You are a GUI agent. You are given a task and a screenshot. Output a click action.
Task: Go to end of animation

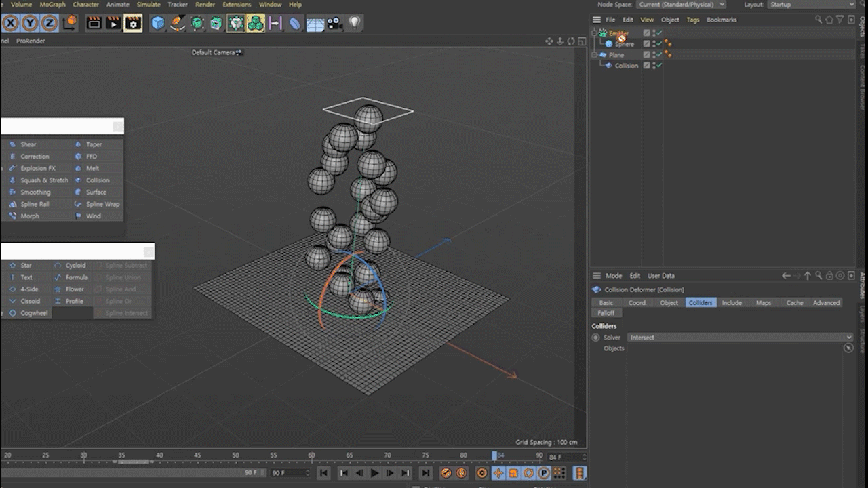[425, 473]
